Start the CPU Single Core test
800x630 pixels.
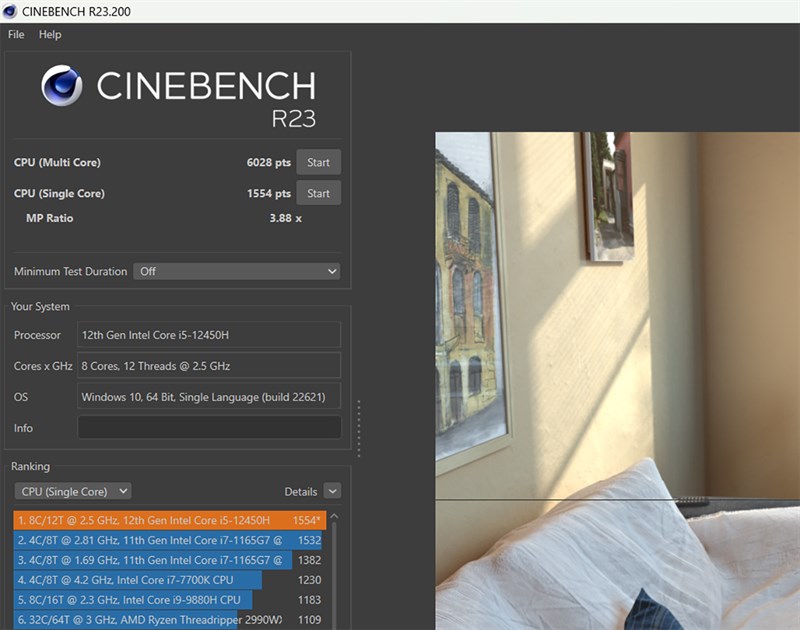click(x=318, y=193)
